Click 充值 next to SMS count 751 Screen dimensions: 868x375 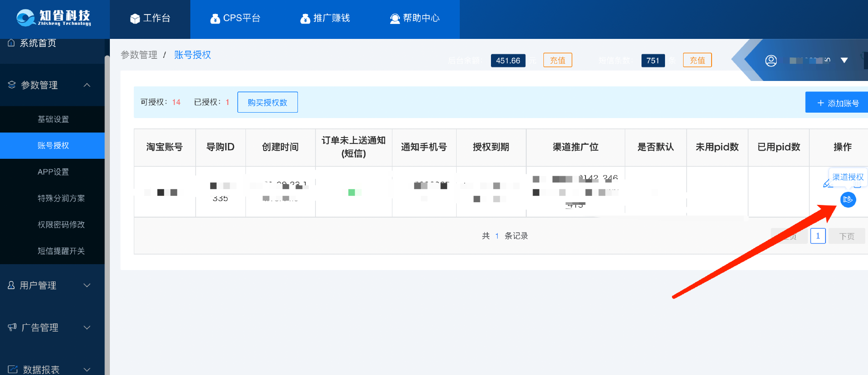coord(697,60)
